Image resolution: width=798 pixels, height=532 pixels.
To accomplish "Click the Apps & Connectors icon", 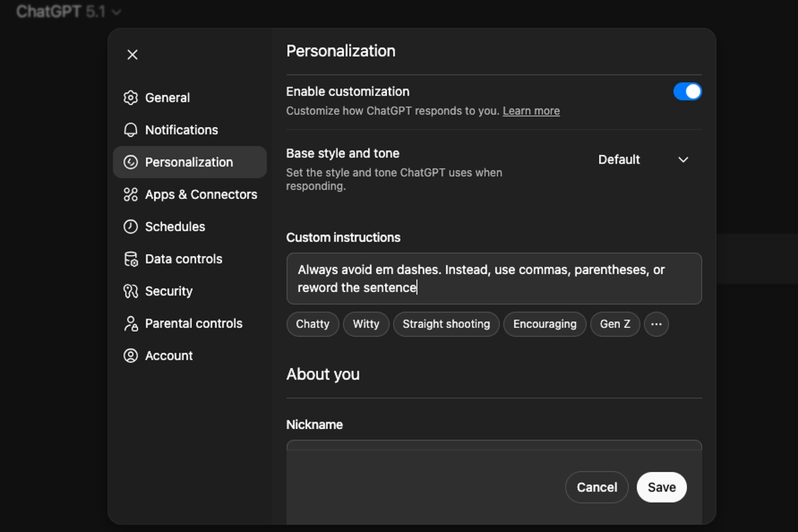I will coord(131,194).
